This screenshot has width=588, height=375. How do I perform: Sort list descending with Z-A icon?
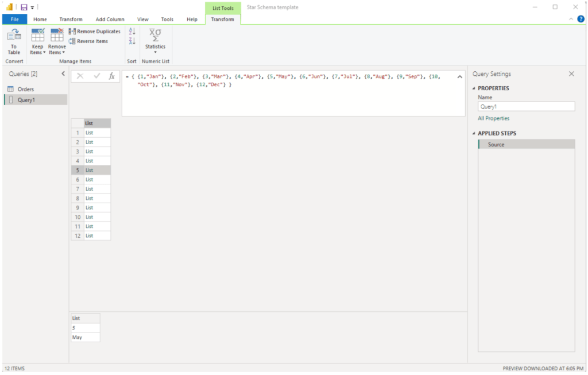click(x=132, y=41)
